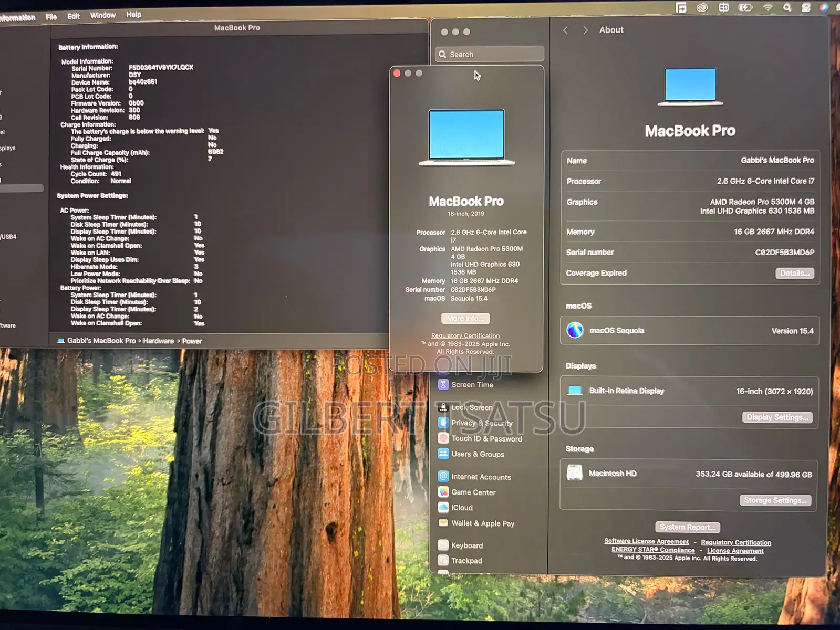Click the Low Power Mode line under AC Power

137,274
